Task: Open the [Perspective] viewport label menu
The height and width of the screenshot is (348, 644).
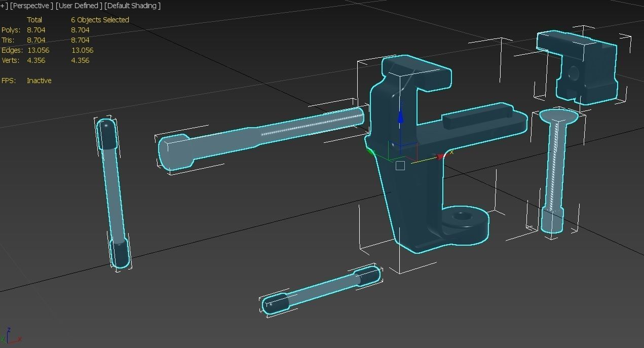Action: 31,6
